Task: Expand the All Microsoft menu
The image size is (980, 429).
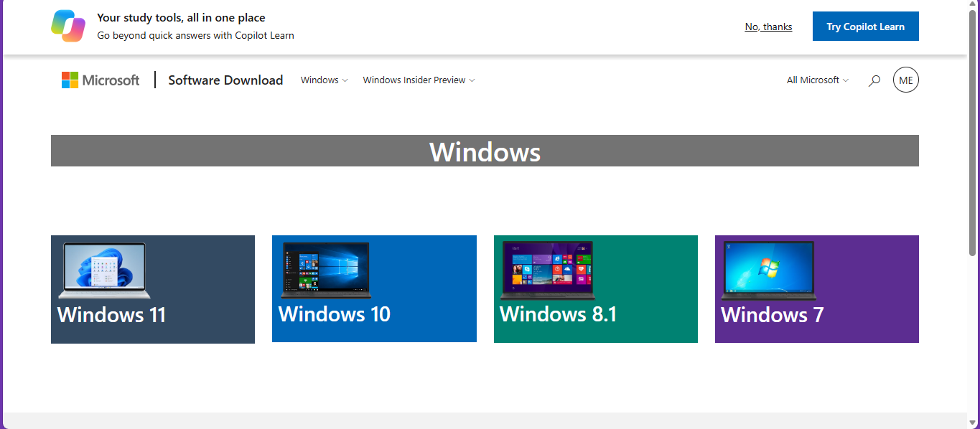Action: point(818,80)
